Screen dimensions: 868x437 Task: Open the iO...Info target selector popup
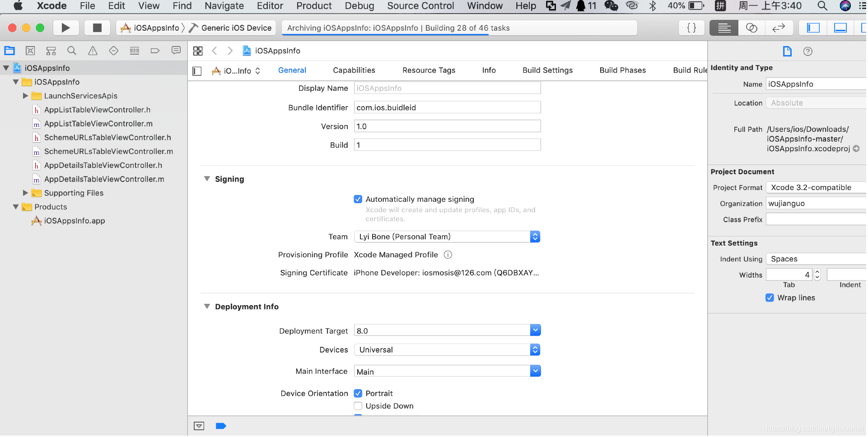click(236, 71)
